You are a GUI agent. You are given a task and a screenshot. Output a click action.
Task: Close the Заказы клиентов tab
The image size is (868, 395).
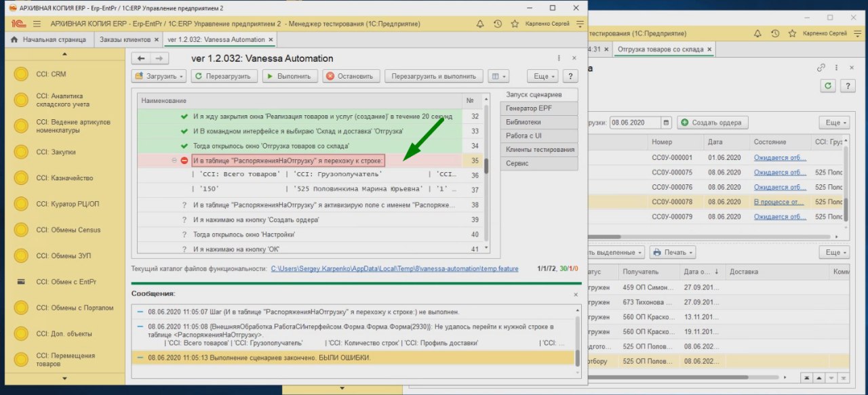(x=156, y=39)
